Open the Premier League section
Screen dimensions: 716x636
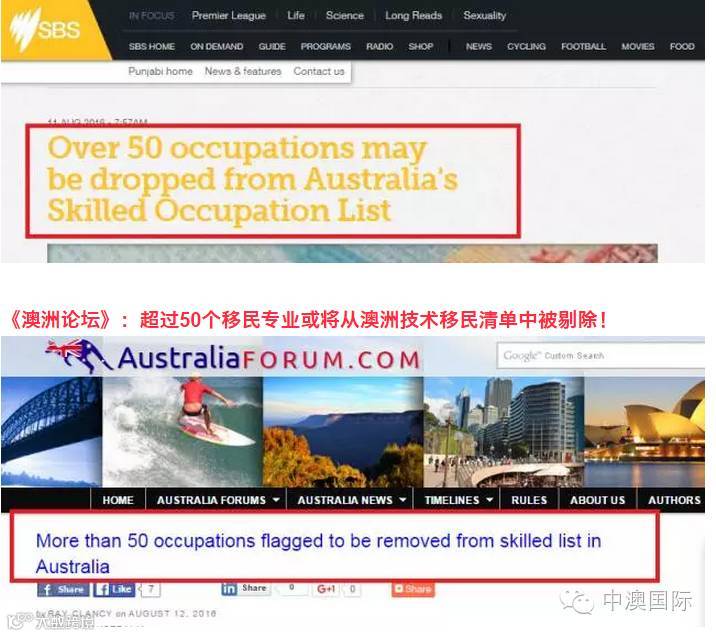click(229, 16)
